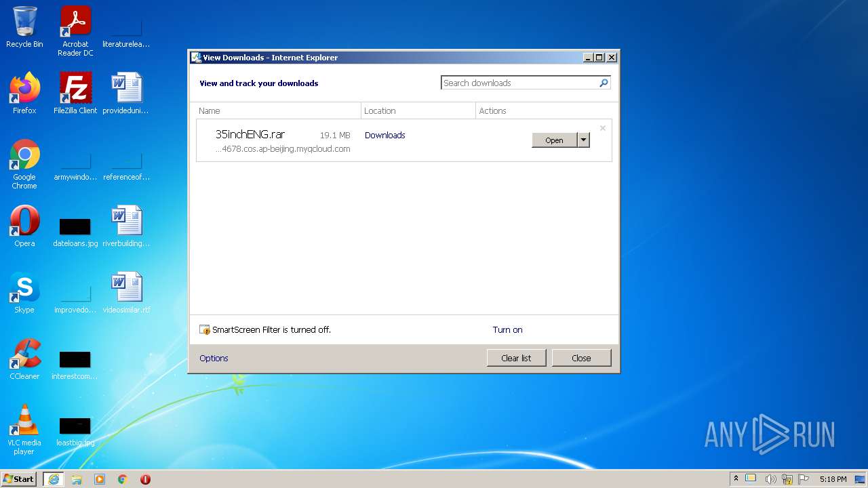Open Windows Media Player from taskbar

pos(100,479)
